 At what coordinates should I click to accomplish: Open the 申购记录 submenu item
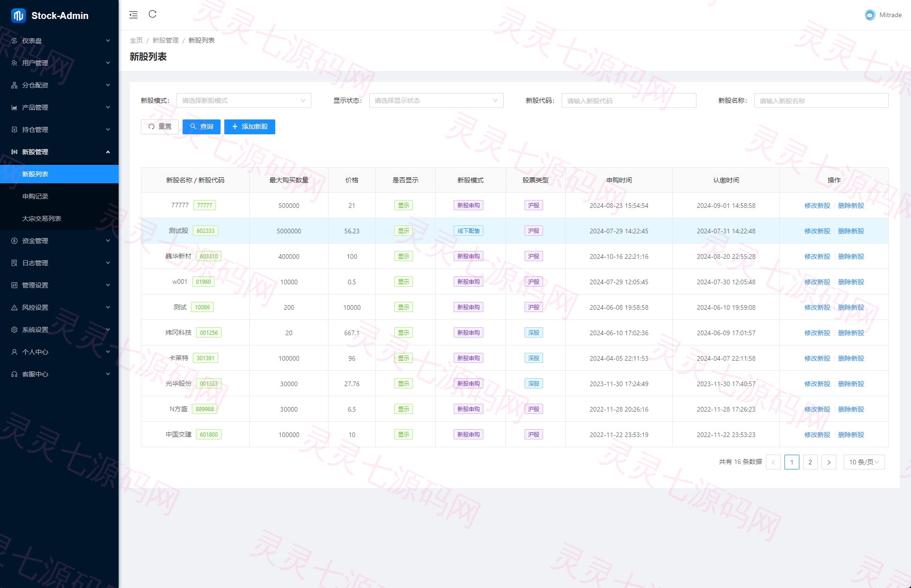(x=59, y=196)
